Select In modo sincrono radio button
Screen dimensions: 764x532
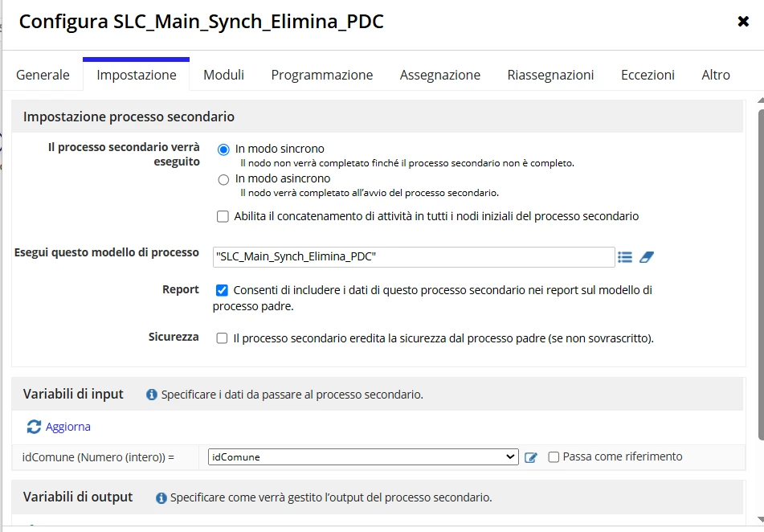[223, 149]
